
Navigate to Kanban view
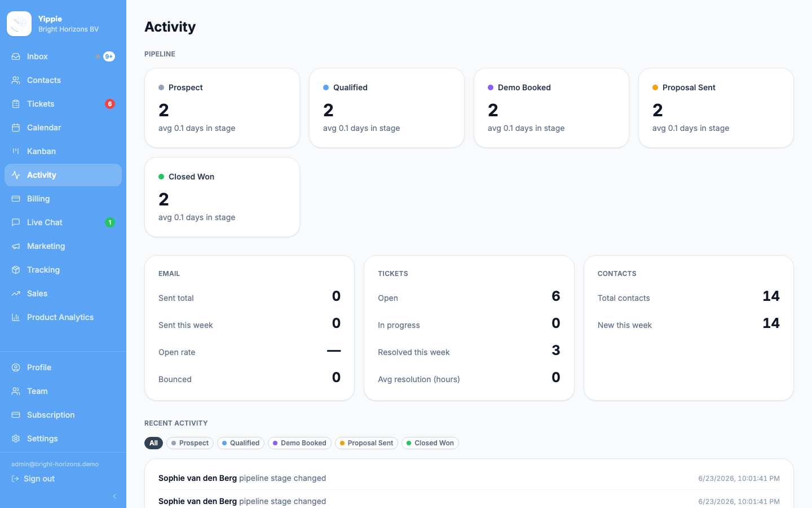click(x=63, y=151)
